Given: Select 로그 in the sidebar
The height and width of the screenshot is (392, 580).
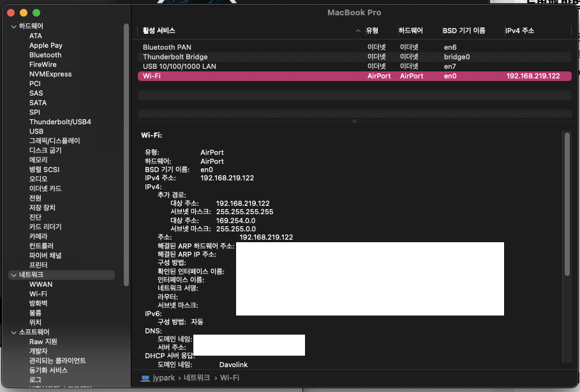Looking at the screenshot, I should [35, 380].
